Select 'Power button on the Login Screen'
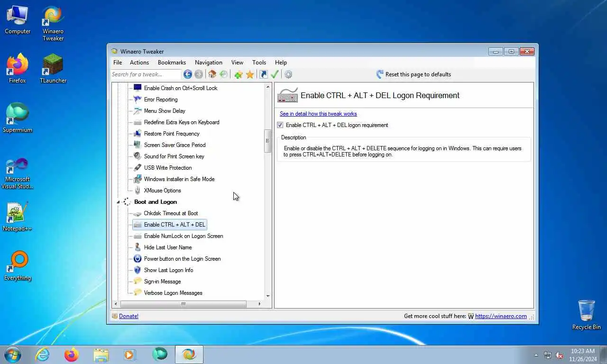Screen dimensions: 607x364 tap(182, 259)
